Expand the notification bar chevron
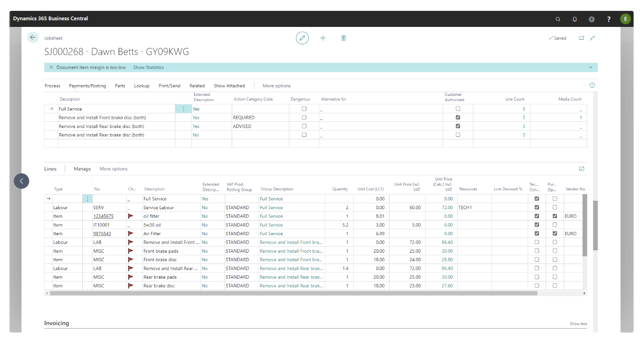The image size is (644, 341). pos(591,68)
